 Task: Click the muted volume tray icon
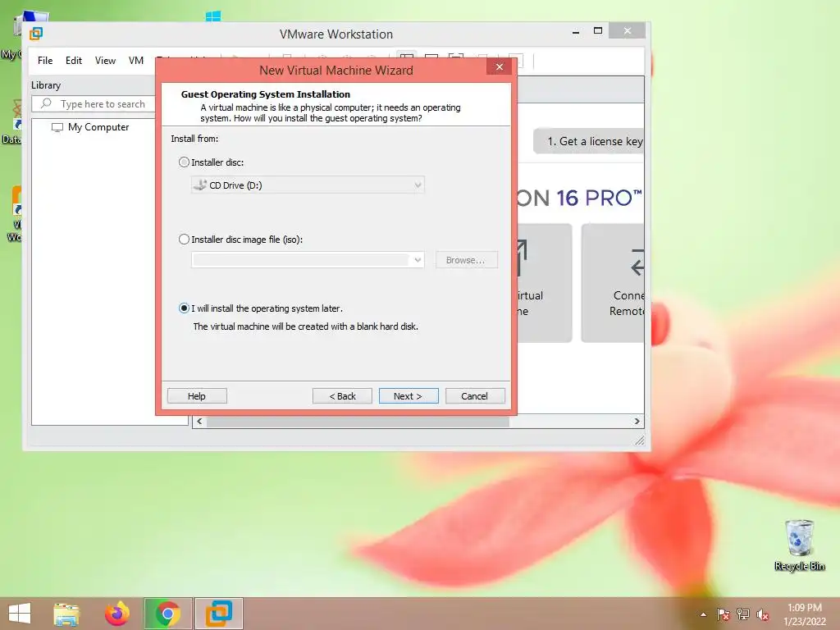click(x=763, y=614)
